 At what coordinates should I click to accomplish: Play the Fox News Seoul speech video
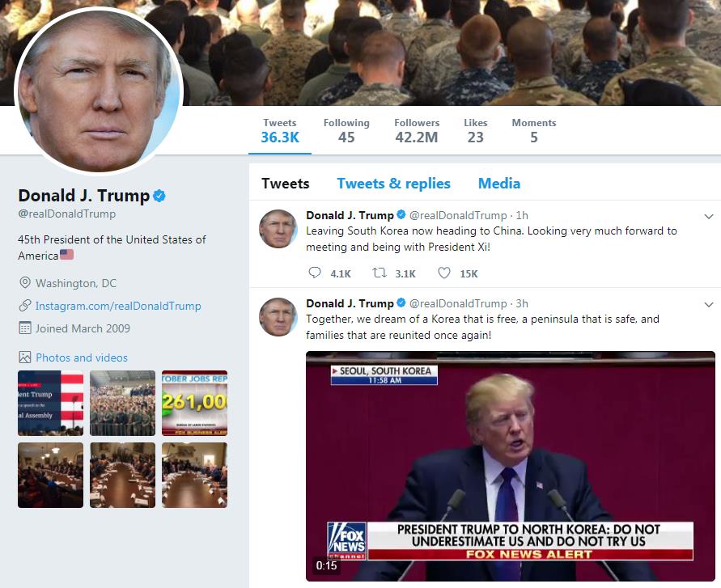(511, 466)
